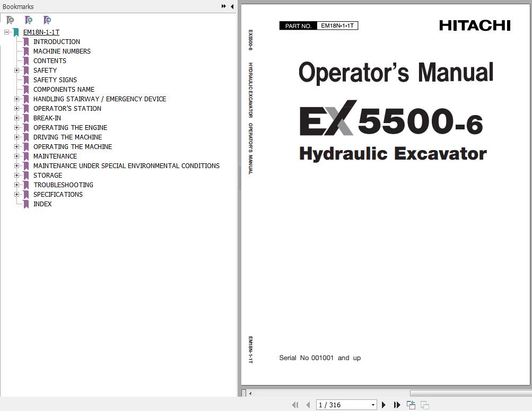Viewport: 532px width, 411px height.
Task: Expand the BREAK-IN bookmark
Action: [x=16, y=118]
